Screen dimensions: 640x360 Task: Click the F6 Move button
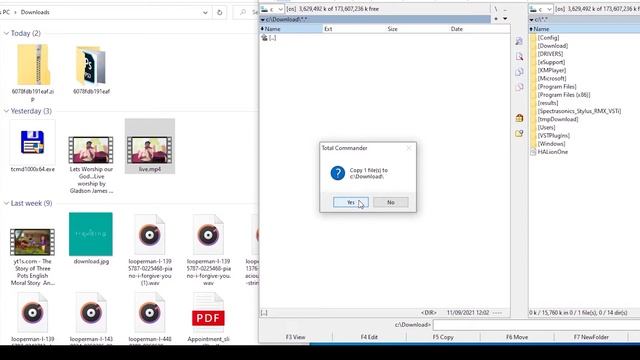pyautogui.click(x=517, y=337)
